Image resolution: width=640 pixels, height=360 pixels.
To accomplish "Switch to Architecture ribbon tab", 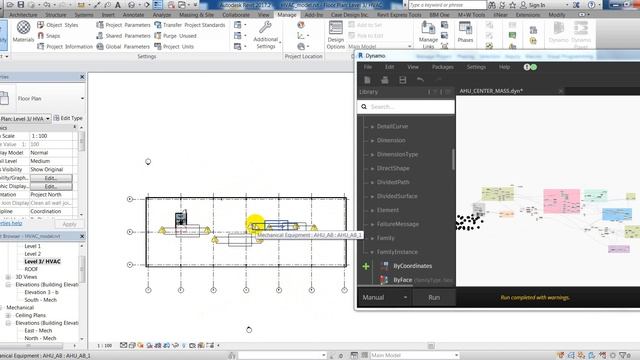I will pyautogui.click(x=23, y=15).
